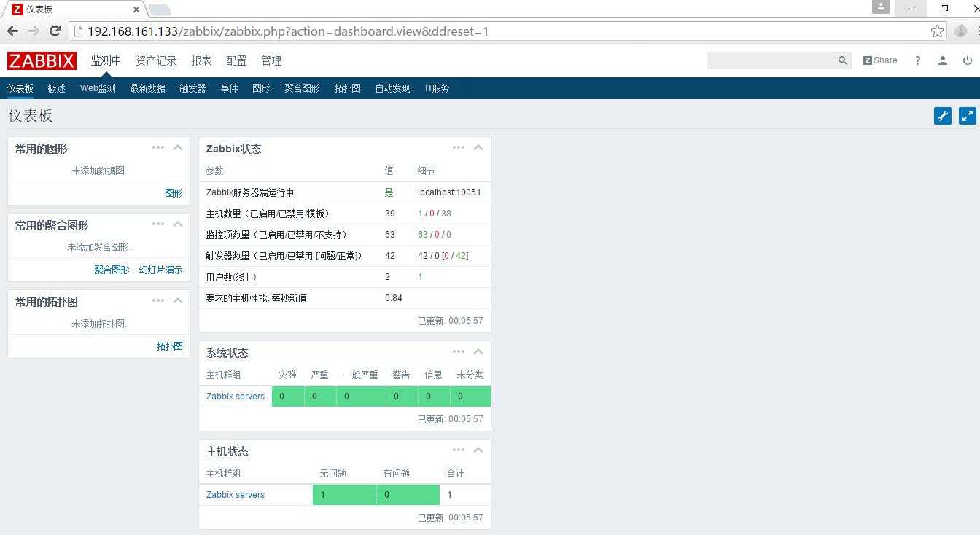Select the 最新数据 submenu tab
This screenshot has height=535, width=980.
pyautogui.click(x=147, y=88)
